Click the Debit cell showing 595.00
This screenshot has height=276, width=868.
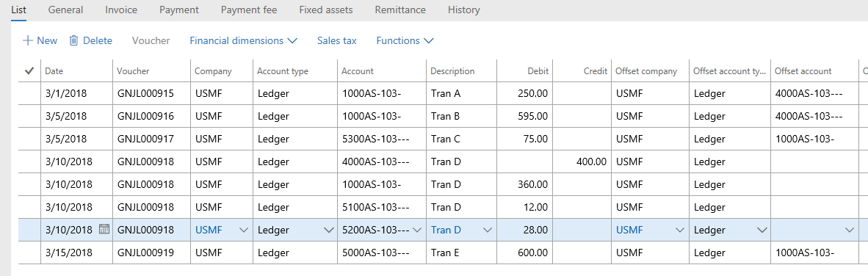click(x=524, y=116)
